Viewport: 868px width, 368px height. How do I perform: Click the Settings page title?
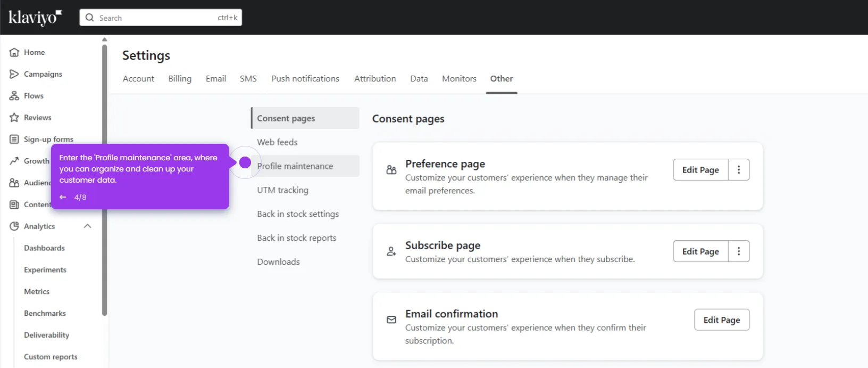(x=146, y=55)
